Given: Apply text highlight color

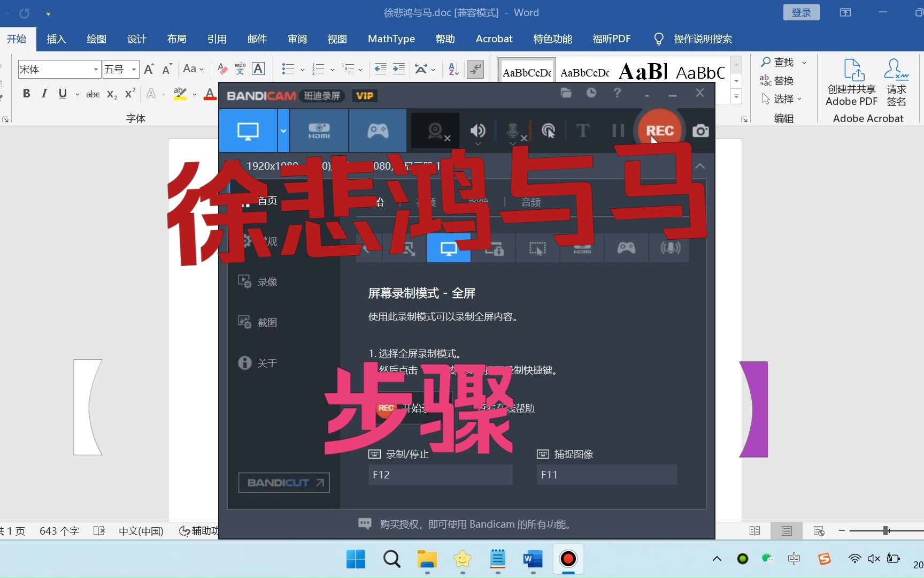Looking at the screenshot, I should tap(180, 94).
